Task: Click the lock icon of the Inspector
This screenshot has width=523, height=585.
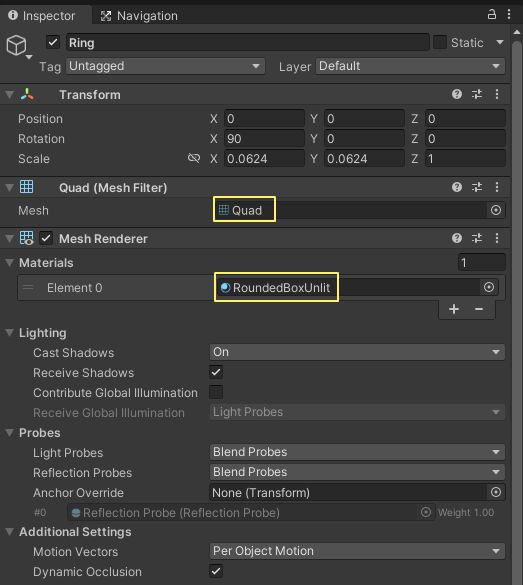Action: coord(492,15)
